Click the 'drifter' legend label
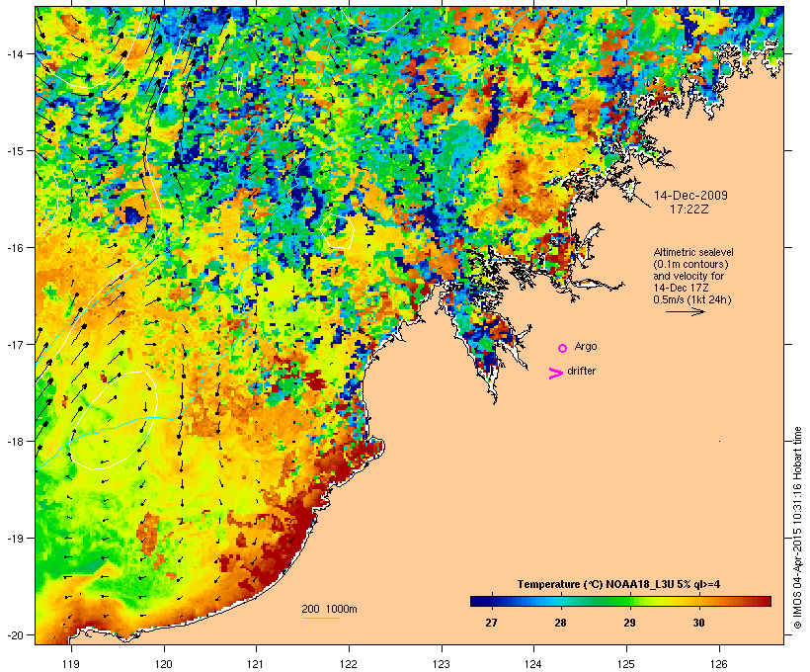This screenshot has width=810, height=672. point(581,371)
